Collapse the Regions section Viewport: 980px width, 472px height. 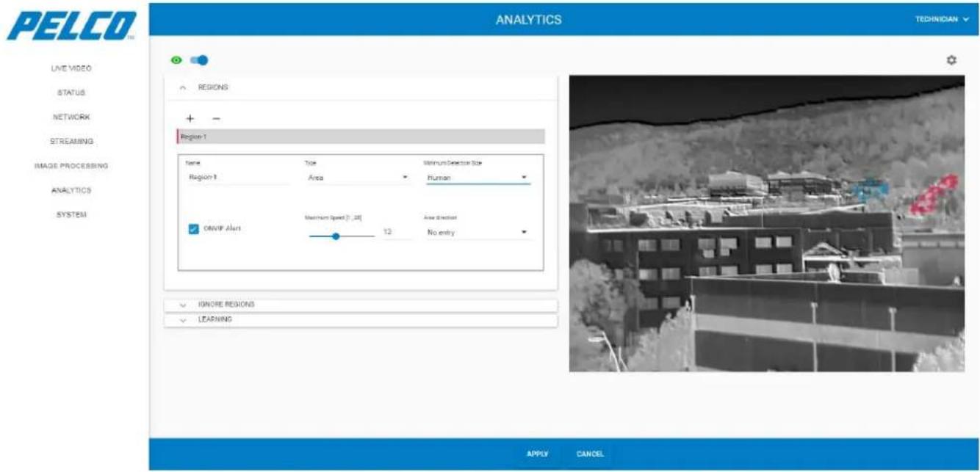tap(360, 87)
